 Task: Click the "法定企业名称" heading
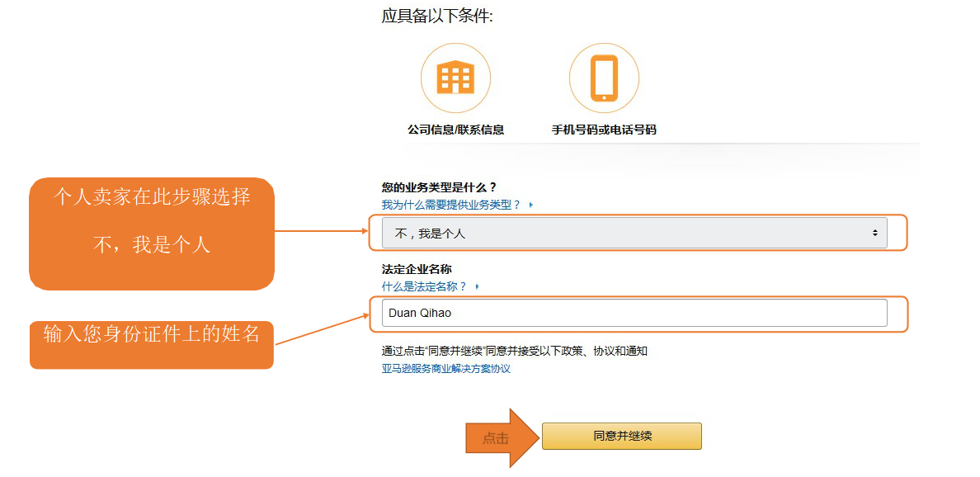[417, 269]
